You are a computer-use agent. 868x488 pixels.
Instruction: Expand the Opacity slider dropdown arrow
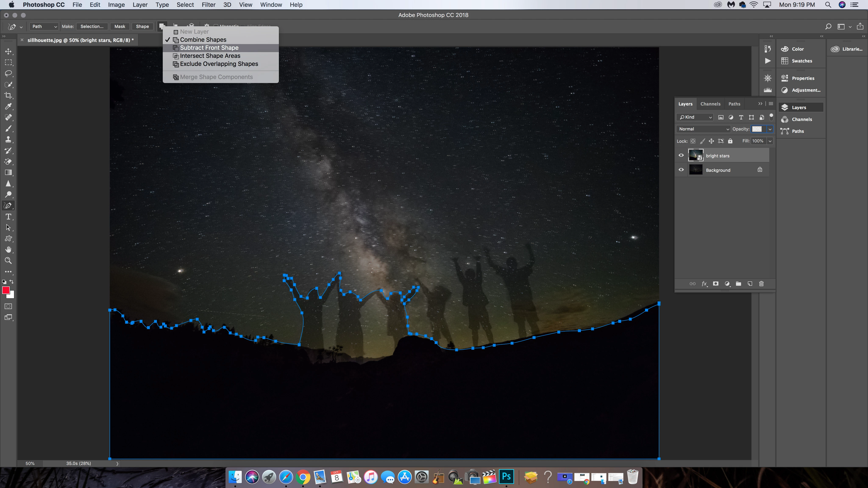770,129
